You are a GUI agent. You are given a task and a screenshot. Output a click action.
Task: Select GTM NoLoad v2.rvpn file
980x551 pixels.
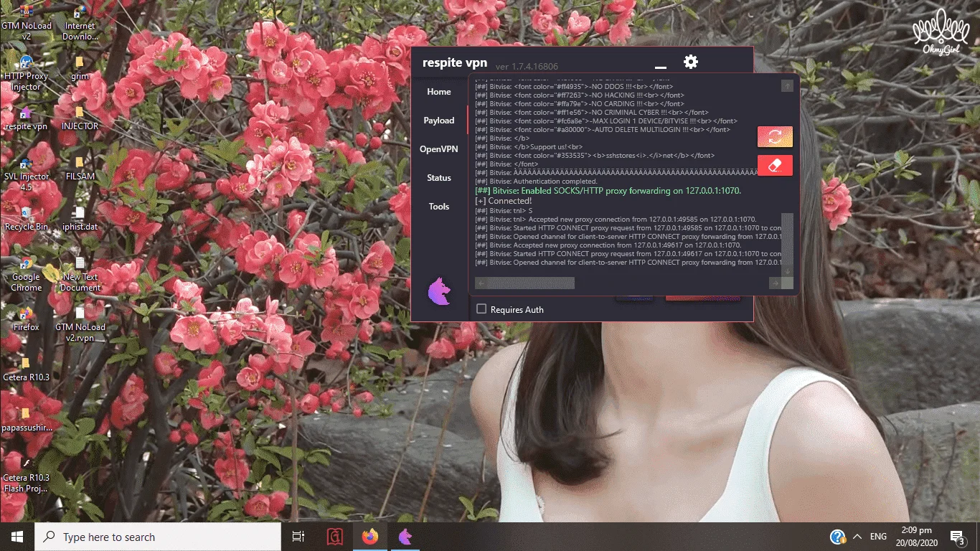pyautogui.click(x=80, y=324)
